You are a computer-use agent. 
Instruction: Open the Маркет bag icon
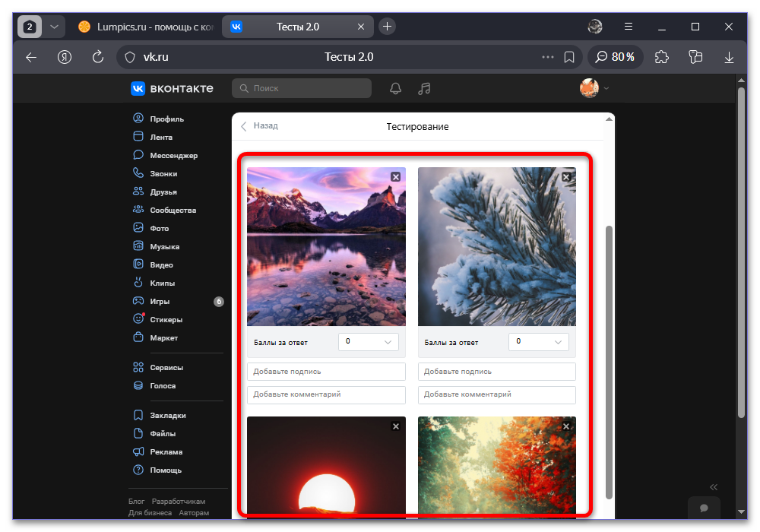tap(138, 337)
